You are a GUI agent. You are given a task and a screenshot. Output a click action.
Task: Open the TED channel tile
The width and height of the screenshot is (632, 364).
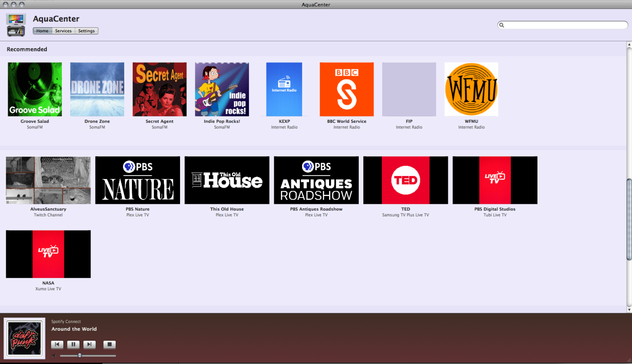pyautogui.click(x=406, y=180)
